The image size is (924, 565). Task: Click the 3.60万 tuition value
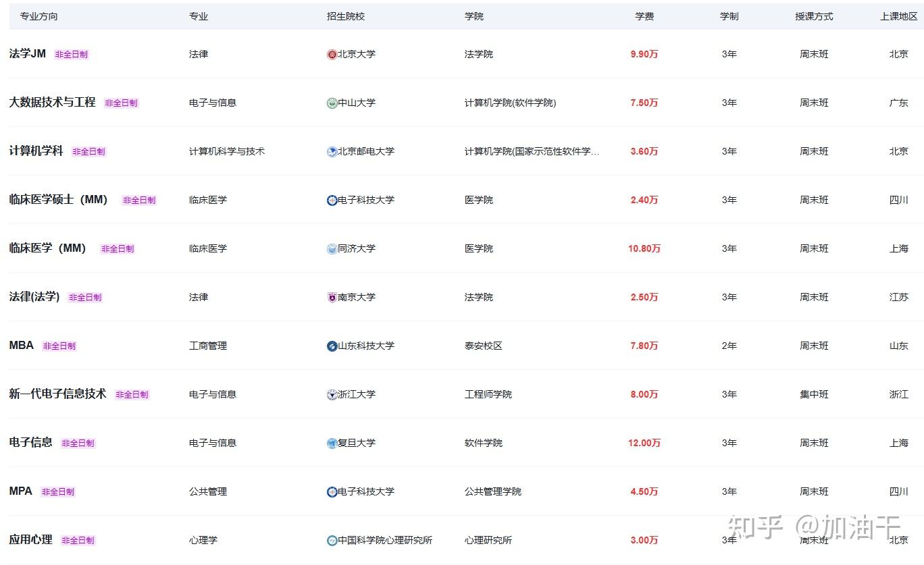pos(644,151)
